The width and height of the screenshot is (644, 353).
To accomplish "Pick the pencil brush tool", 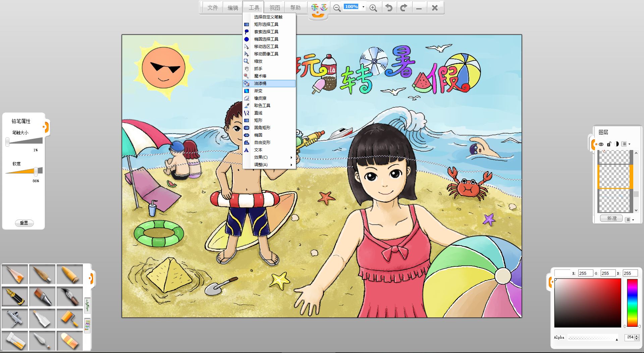I will (15, 274).
